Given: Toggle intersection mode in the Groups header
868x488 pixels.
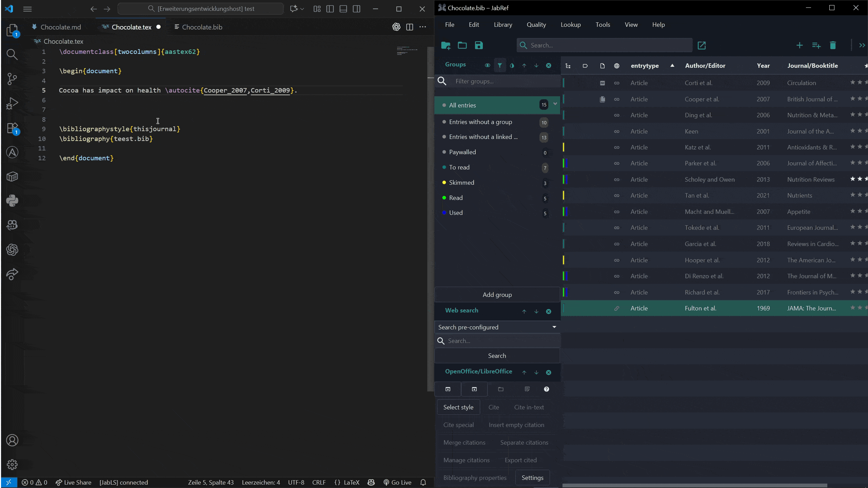Looking at the screenshot, I should (x=511, y=65).
